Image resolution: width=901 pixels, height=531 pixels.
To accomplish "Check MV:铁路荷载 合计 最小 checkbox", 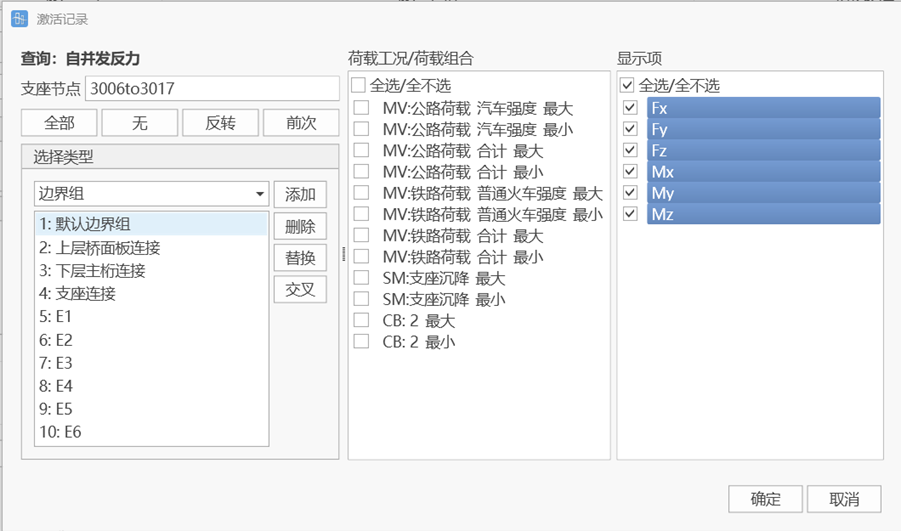I will (x=361, y=256).
